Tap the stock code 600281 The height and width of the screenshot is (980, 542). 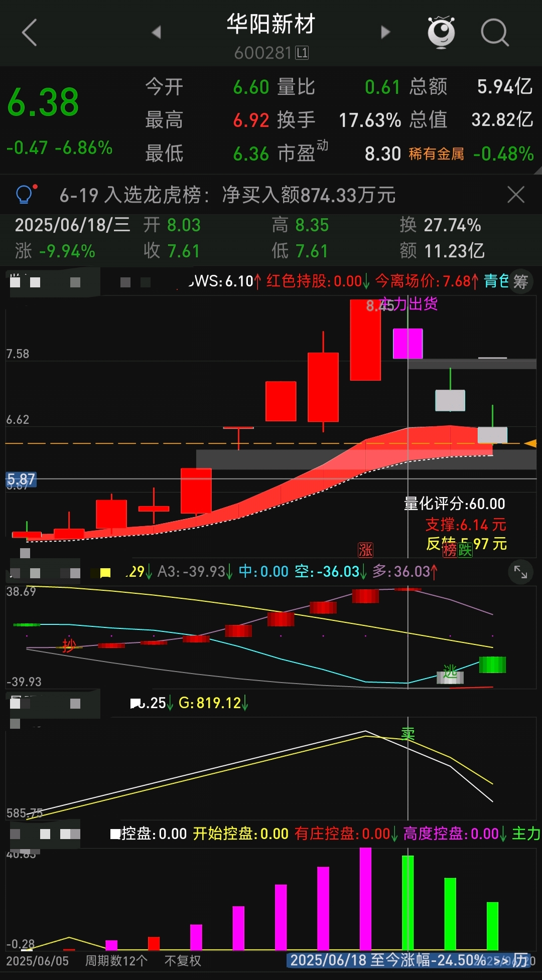[x=263, y=53]
